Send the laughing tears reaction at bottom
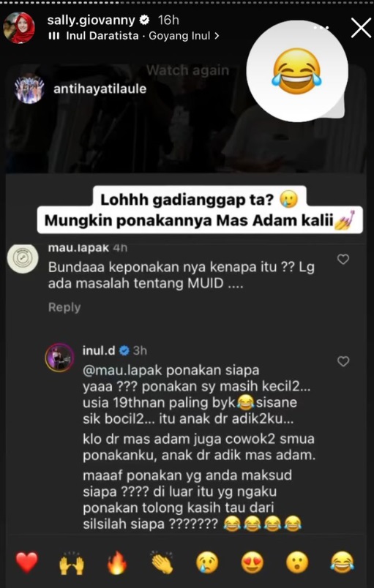This screenshot has width=374, height=588. click(x=342, y=562)
